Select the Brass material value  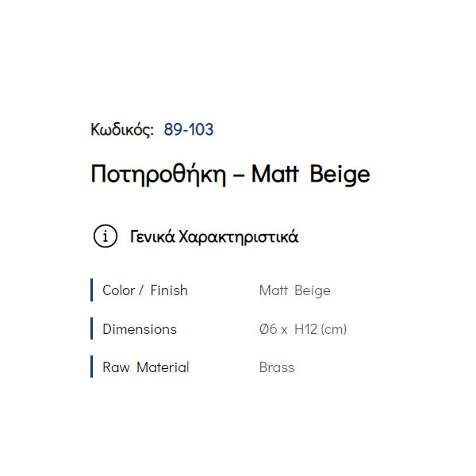pos(276,367)
